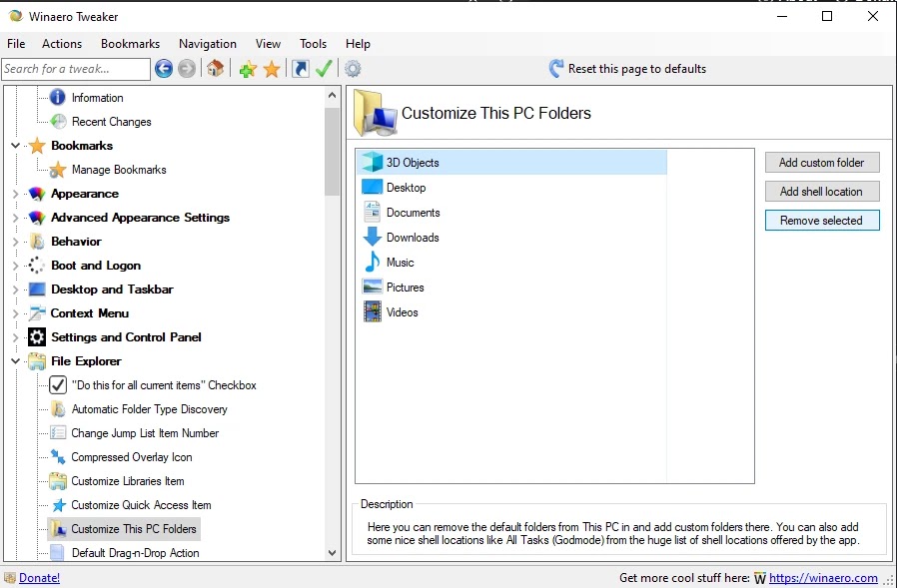Collapse the Bookmarks tree node
Viewport: 897px width, 588px height.
15,146
